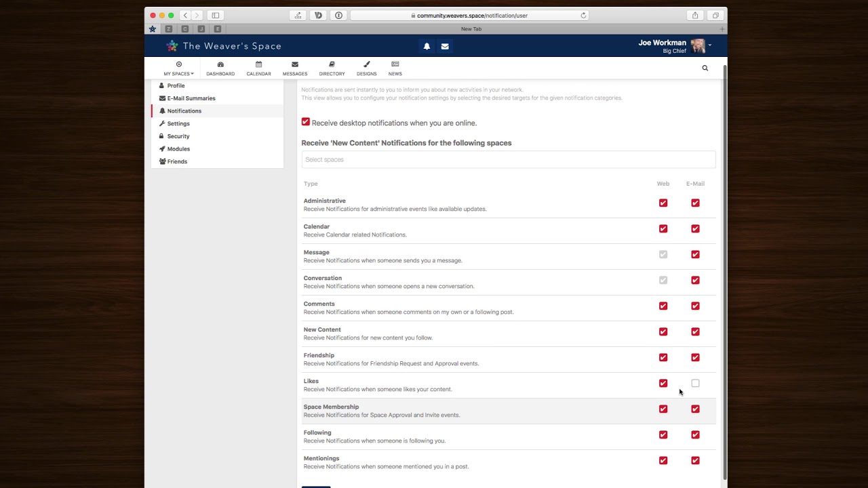Screen dimensions: 868x488
Task: Reload the page using the refresh icon
Action: pos(583,15)
